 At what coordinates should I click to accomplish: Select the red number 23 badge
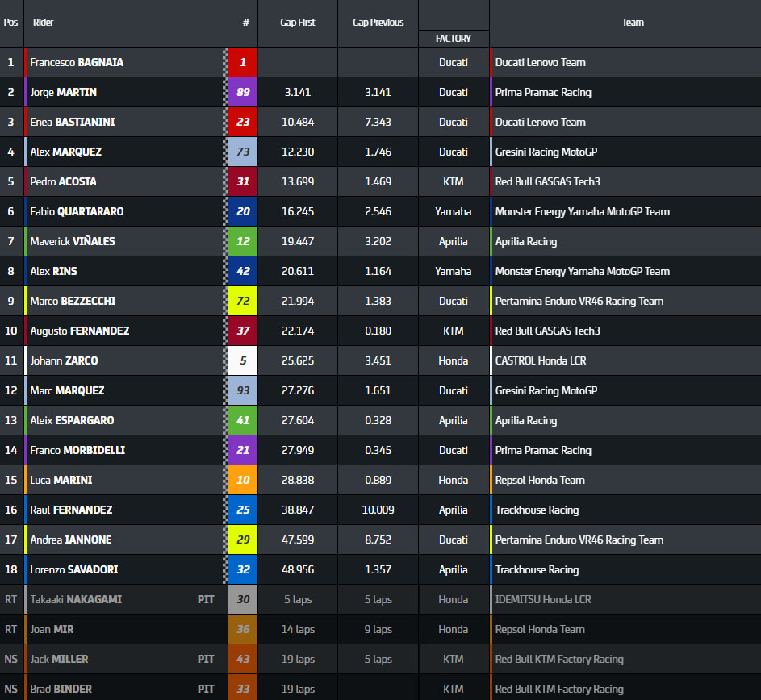pyautogui.click(x=243, y=123)
